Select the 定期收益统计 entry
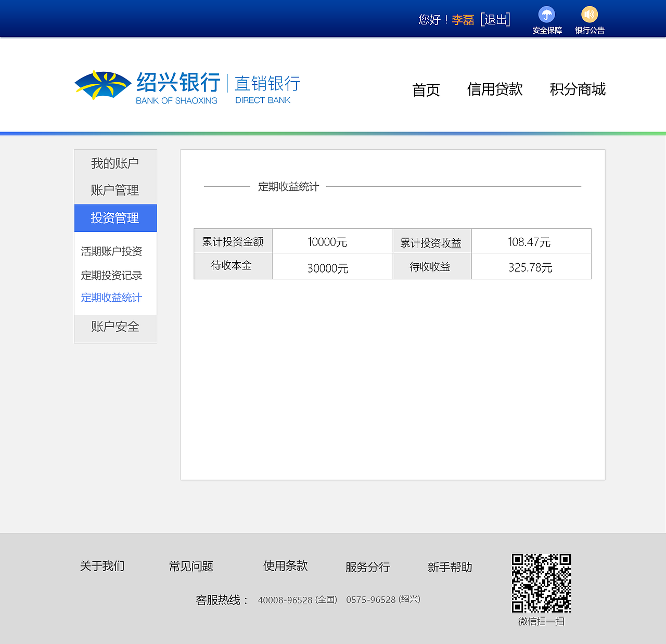The width and height of the screenshot is (666, 644). 111,297
